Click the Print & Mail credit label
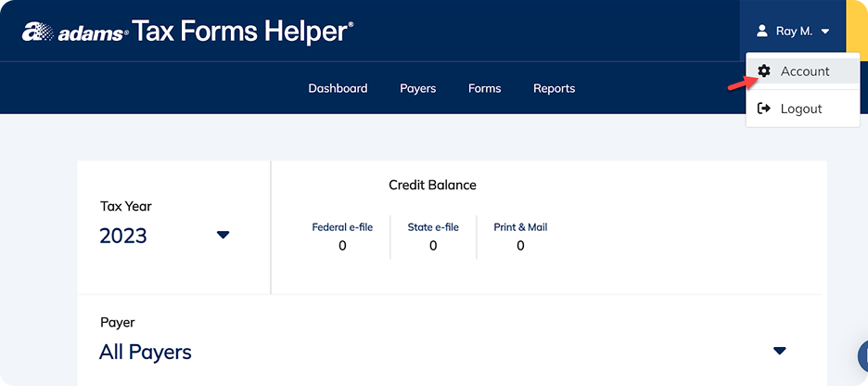 click(520, 227)
